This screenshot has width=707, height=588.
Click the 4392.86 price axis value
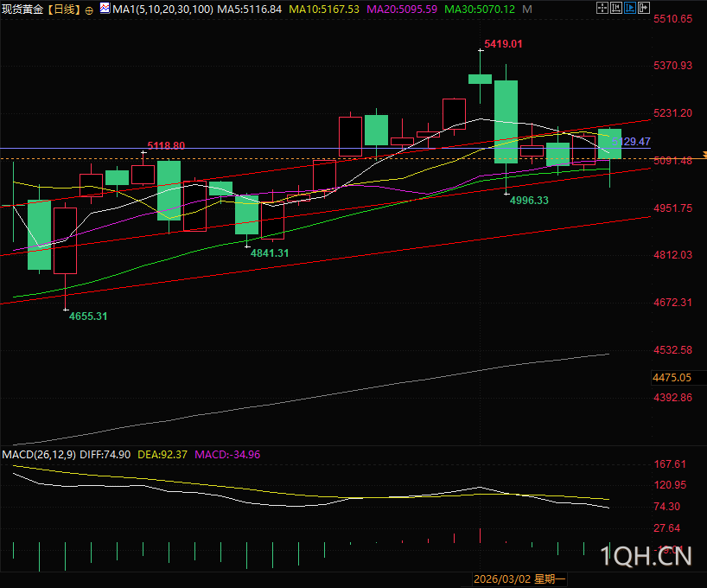tap(672, 398)
